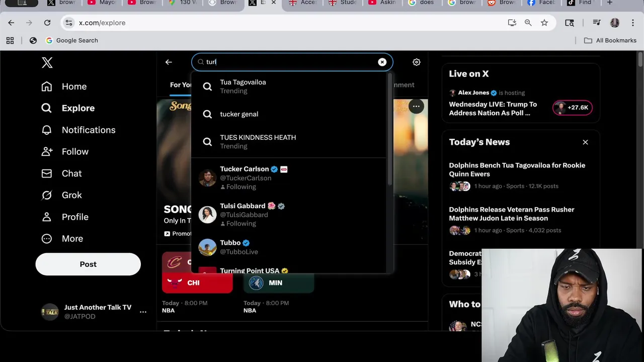The height and width of the screenshot is (362, 644).
Task: Click Tucker Carlson's avatar in results
Action: click(x=207, y=178)
